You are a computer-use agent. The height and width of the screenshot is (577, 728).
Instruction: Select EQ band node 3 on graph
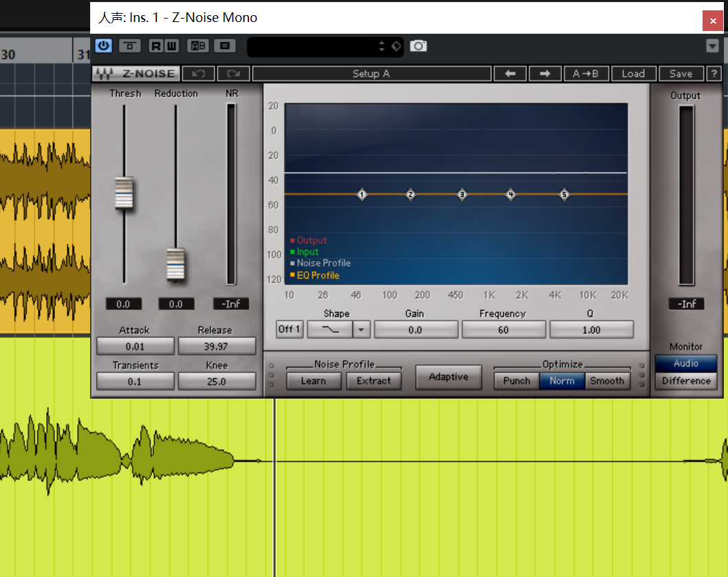click(462, 194)
